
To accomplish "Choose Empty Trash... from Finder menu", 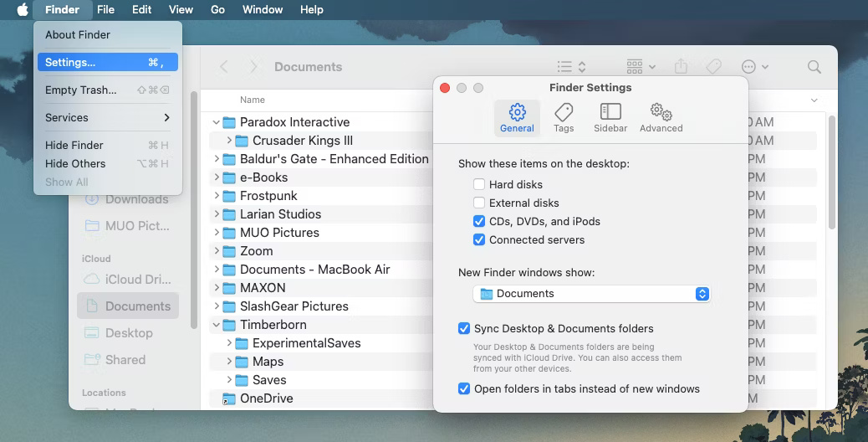I will (108, 90).
